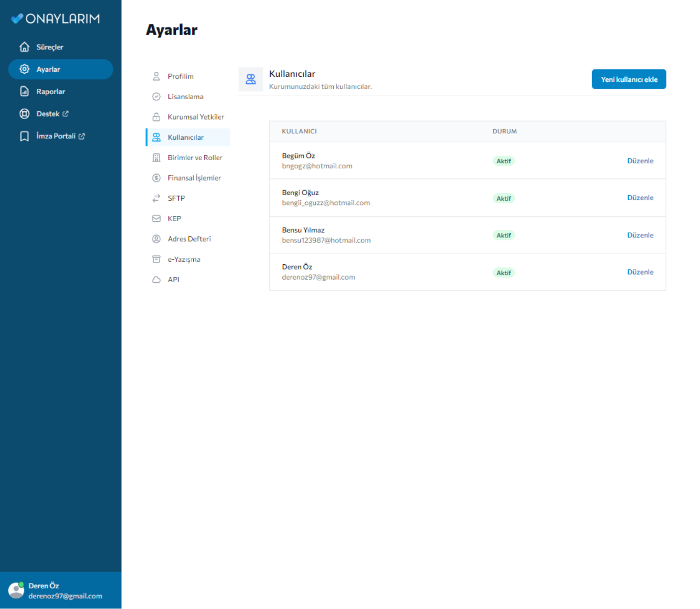Click the house icon beside Süreçler
Image resolution: width=700 pixels, height=609 pixels.
24,47
